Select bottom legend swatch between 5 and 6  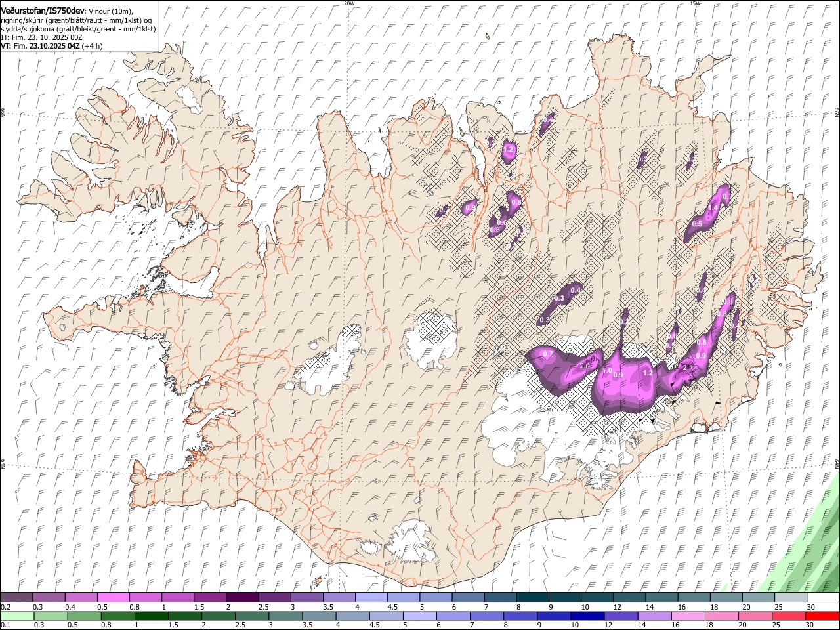click(x=419, y=616)
